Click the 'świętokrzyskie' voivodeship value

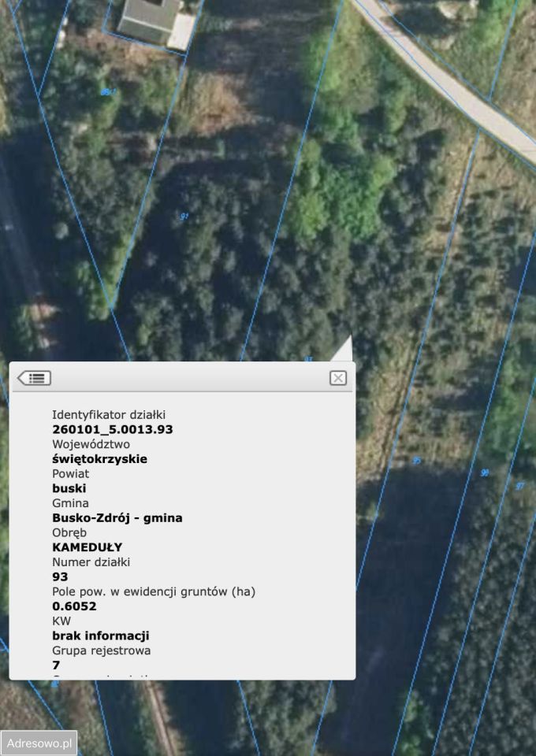coord(100,459)
